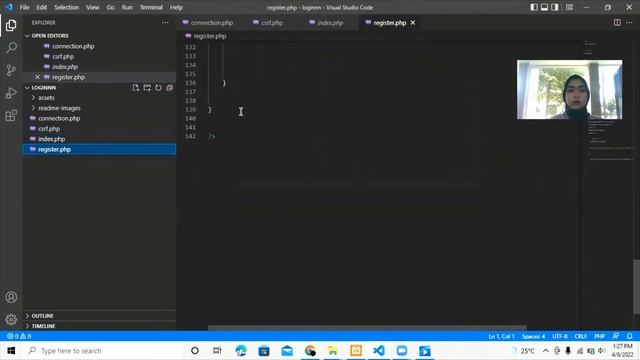Click Ln 1, Col 1 in status bar
The height and width of the screenshot is (360, 640).
(501, 336)
